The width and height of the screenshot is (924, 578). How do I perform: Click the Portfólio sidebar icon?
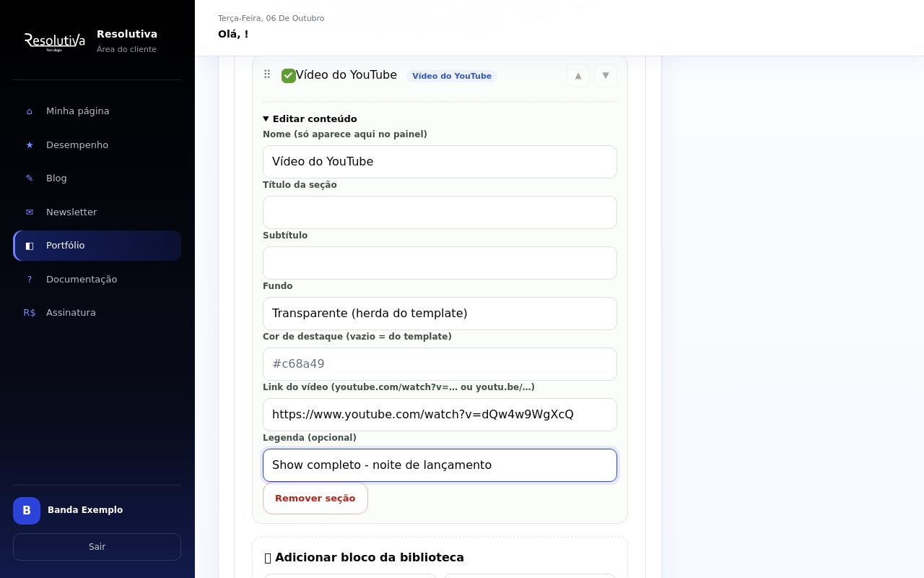point(30,246)
